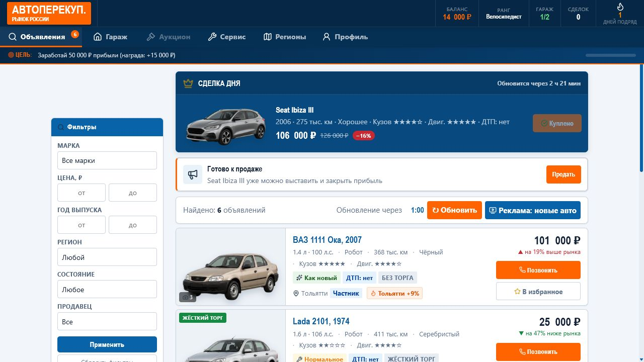This screenshot has width=644, height=362.
Task: Click the Продать button
Action: pos(563,174)
